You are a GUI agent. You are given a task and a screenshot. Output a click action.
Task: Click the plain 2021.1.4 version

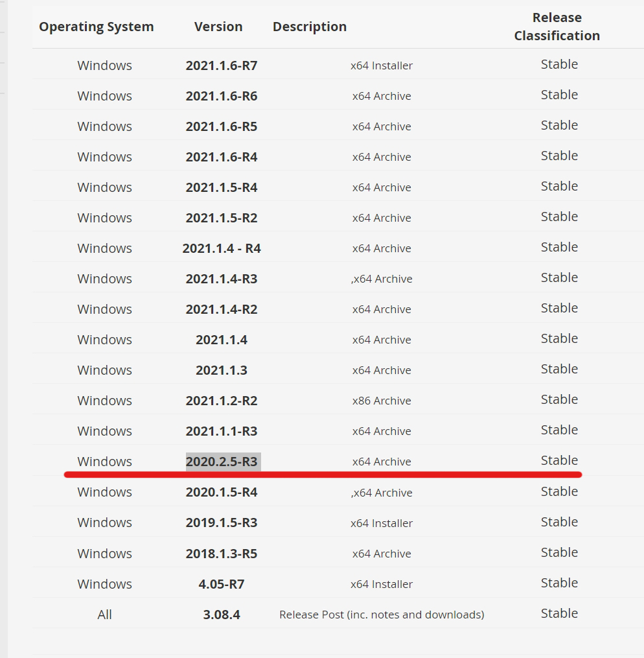(x=221, y=340)
